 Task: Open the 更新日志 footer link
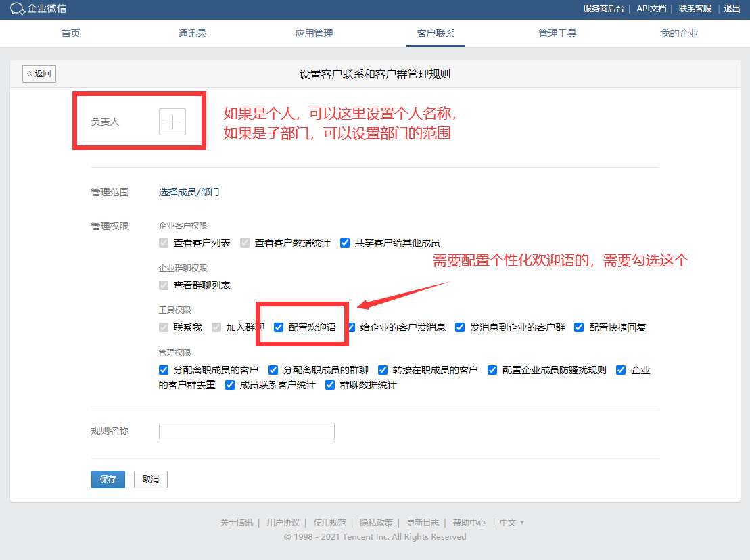coord(423,523)
